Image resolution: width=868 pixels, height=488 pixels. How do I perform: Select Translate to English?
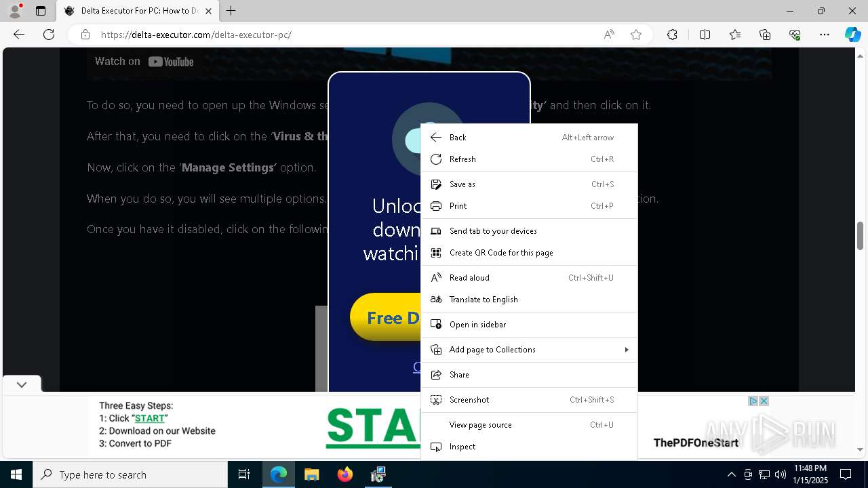tap(529, 300)
